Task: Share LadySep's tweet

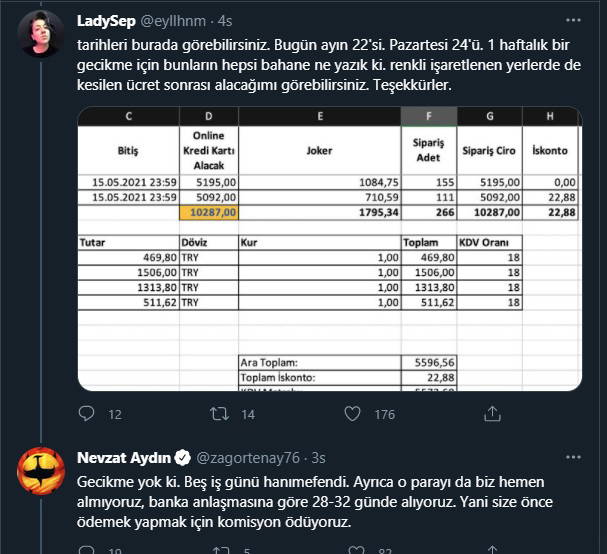Action: [486, 413]
